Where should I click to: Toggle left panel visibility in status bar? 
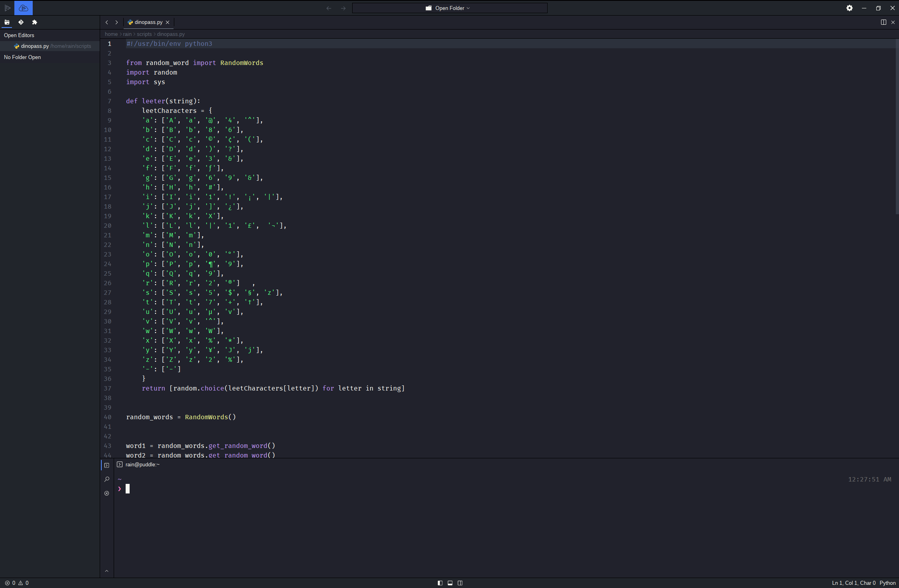(x=440, y=583)
